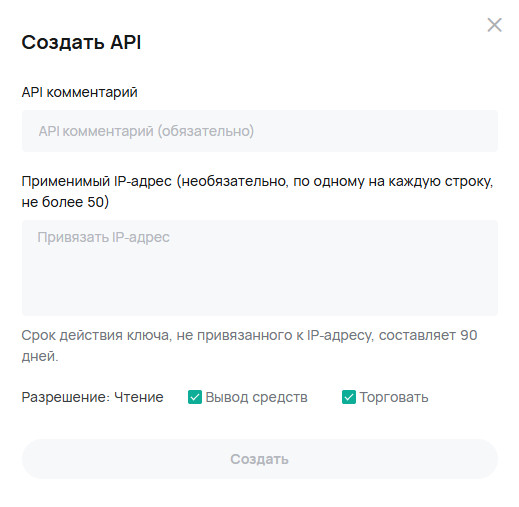The height and width of the screenshot is (507, 519).
Task: Click the green checkmark beside Вывод средств
Action: pyautogui.click(x=195, y=397)
